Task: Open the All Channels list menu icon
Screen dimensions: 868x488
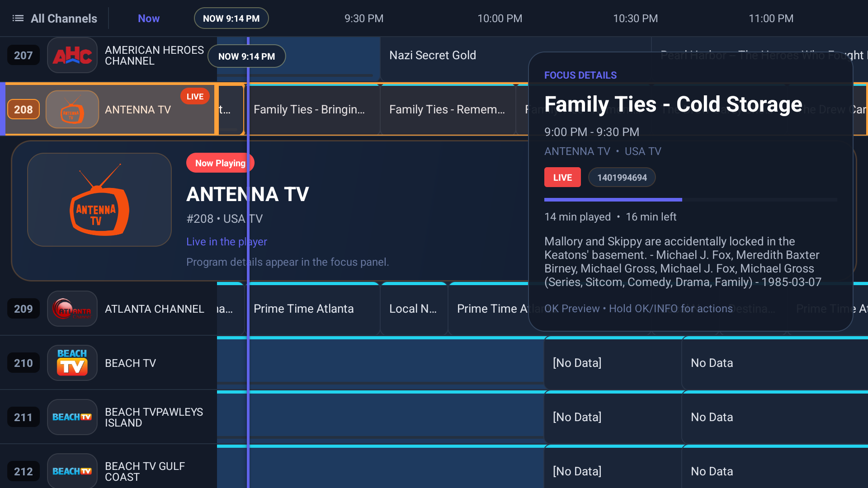Action: (18, 19)
